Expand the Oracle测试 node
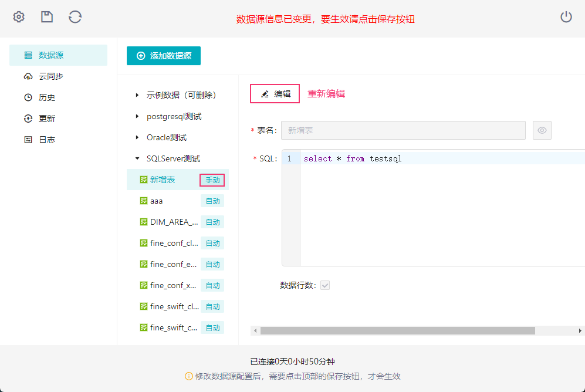585x392 pixels. pos(137,137)
